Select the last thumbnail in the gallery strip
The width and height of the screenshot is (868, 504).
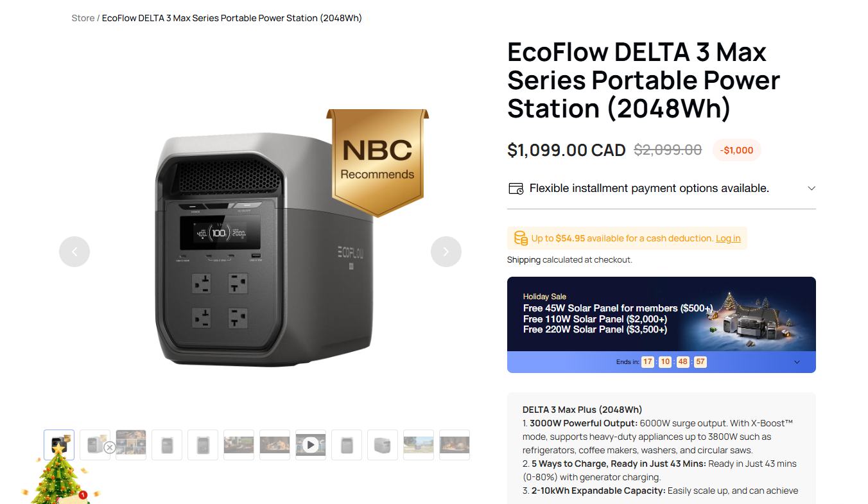(x=455, y=445)
